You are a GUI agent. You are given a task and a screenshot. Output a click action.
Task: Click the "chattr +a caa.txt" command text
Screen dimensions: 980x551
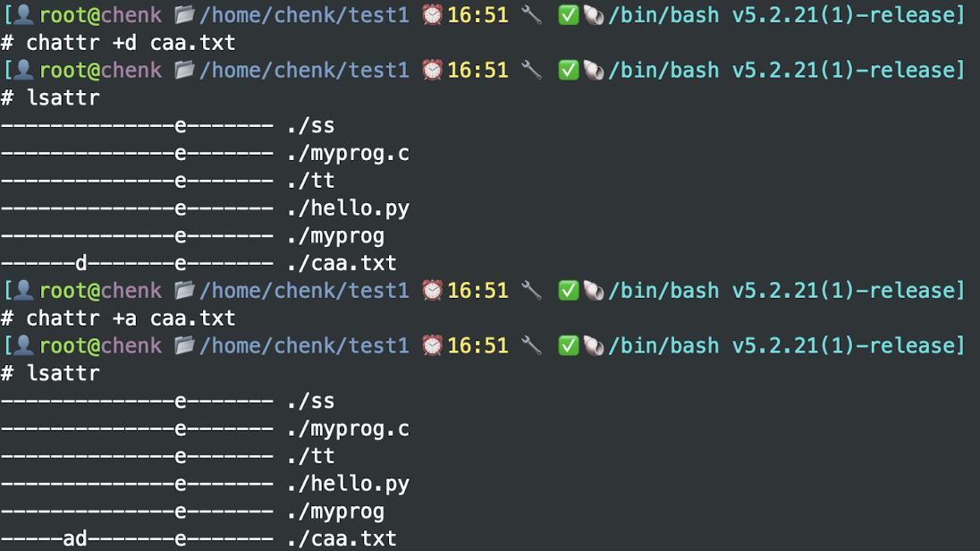tap(131, 318)
